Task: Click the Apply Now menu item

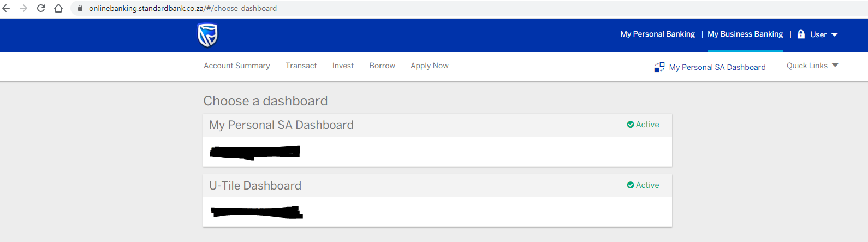Action: point(430,66)
